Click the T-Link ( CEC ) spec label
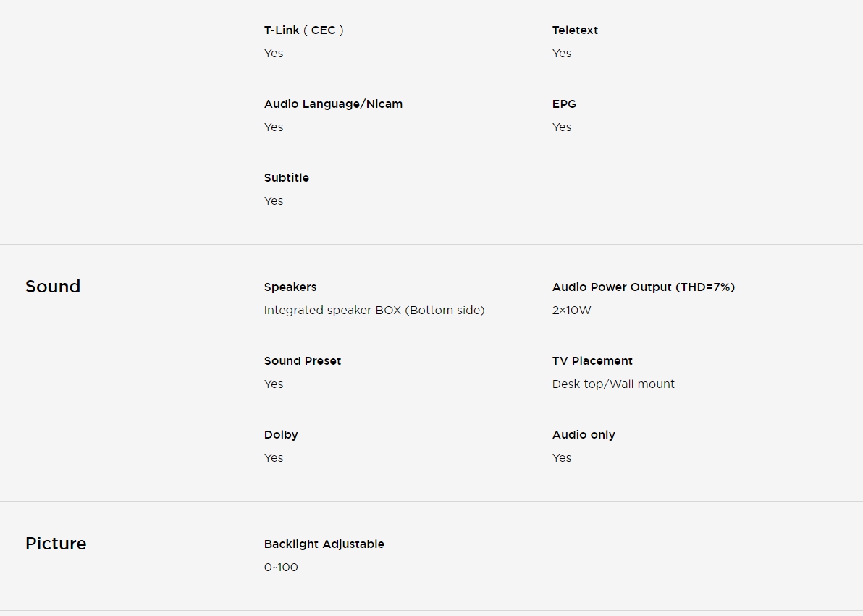 click(303, 30)
